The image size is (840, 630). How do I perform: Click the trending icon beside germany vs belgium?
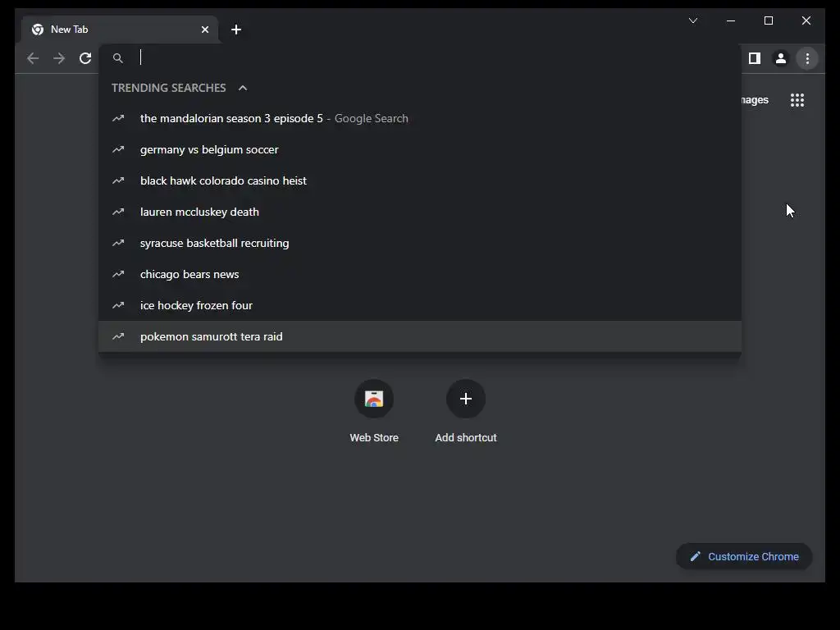tap(118, 149)
